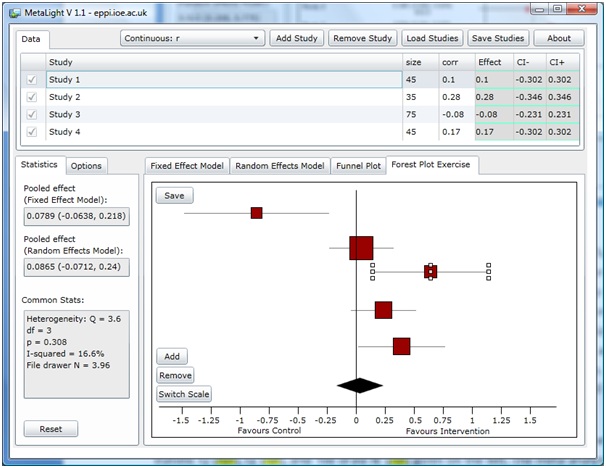Uncheck the Study 2 checkbox

point(32,97)
